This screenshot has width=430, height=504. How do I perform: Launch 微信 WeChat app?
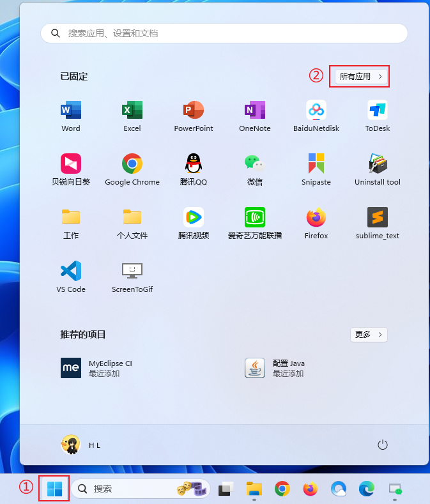(255, 170)
